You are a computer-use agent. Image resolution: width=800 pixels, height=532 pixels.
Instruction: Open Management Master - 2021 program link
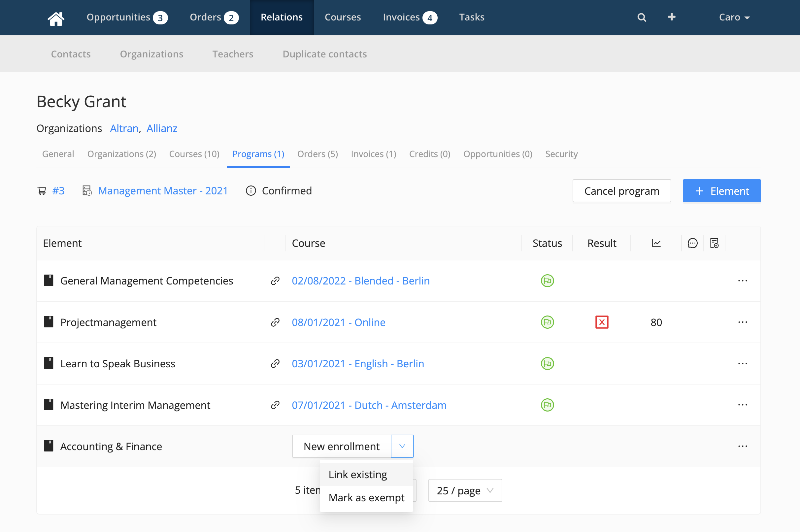(x=163, y=191)
